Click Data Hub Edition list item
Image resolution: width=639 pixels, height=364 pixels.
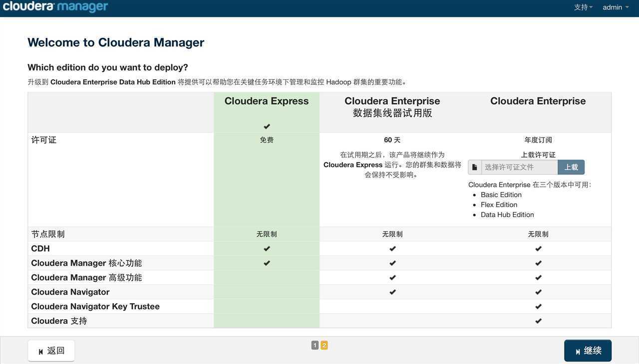coord(507,214)
